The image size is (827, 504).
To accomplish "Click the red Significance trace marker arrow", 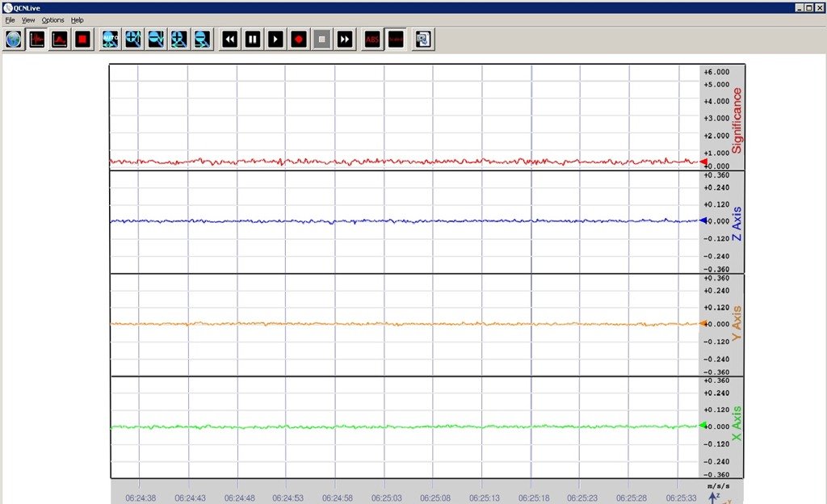I will click(703, 162).
